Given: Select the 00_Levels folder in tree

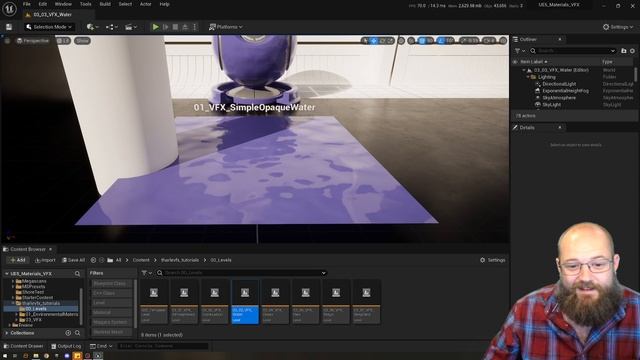Looking at the screenshot, I should point(36,309).
